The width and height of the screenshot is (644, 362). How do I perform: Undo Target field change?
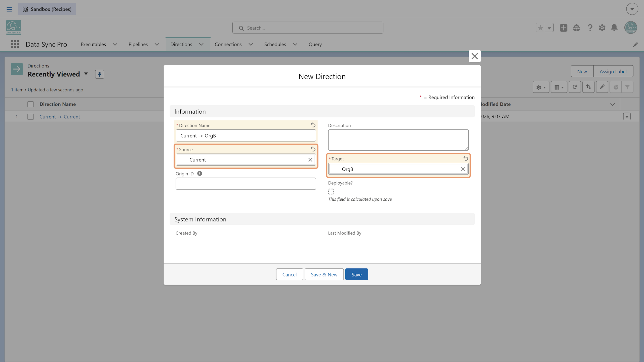(x=466, y=158)
